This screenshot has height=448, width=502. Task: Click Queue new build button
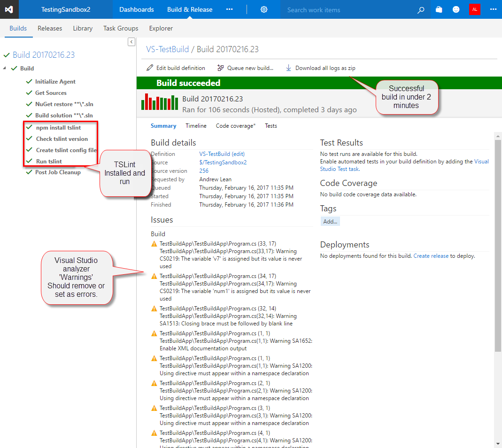245,68
